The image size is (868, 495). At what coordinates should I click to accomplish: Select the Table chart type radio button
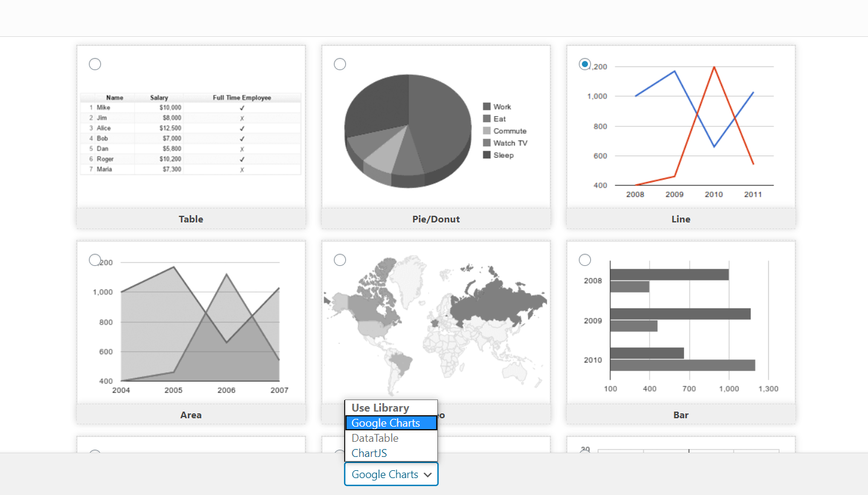point(95,63)
